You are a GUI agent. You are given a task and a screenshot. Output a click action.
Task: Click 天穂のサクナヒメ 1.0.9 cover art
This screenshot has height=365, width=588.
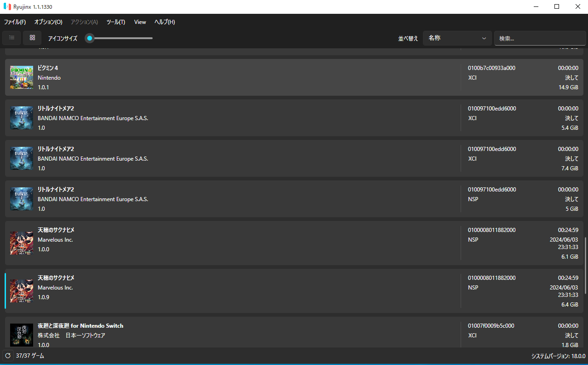(x=22, y=290)
